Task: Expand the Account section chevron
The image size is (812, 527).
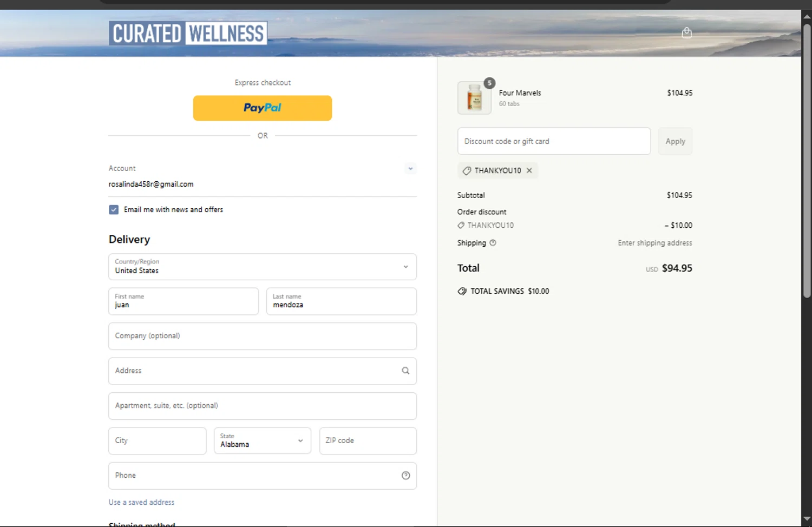Action: point(410,169)
